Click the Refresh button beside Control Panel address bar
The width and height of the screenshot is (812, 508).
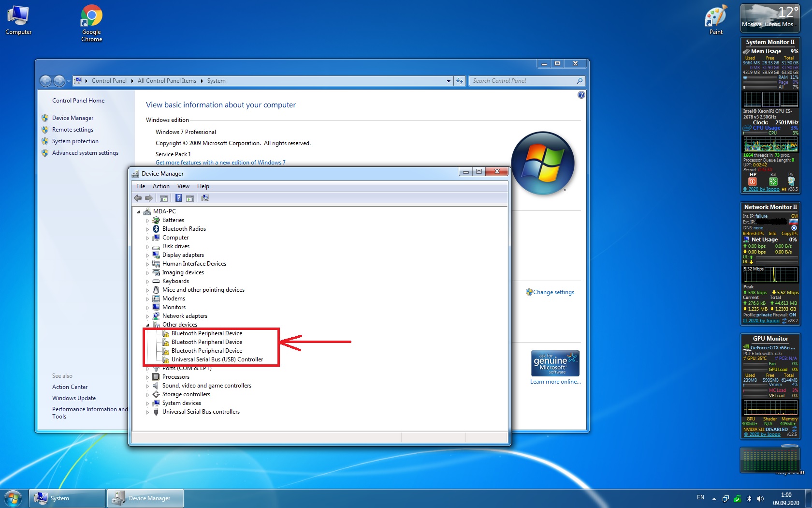460,81
